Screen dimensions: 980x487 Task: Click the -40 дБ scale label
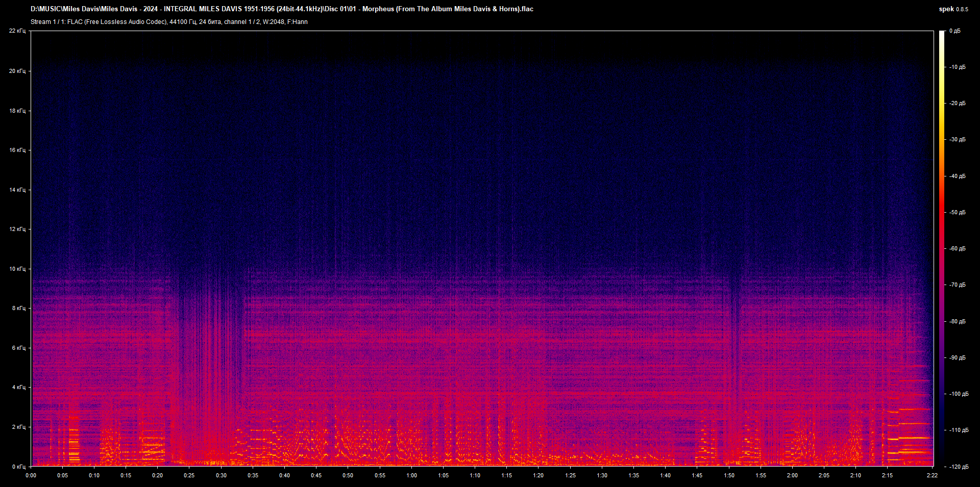(x=957, y=176)
